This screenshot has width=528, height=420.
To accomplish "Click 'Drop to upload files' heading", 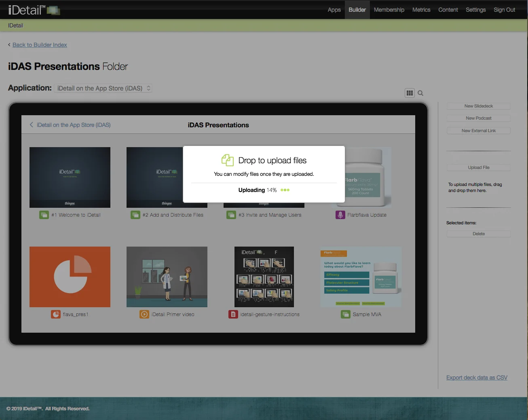I will [272, 160].
